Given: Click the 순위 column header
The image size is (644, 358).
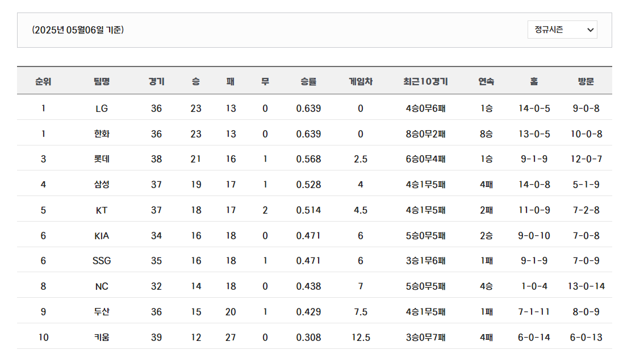Looking at the screenshot, I should coord(43,81).
